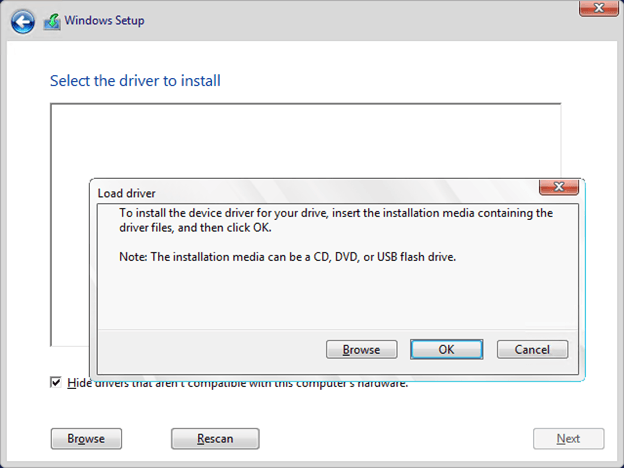Click the Note about installation media text

(x=287, y=257)
